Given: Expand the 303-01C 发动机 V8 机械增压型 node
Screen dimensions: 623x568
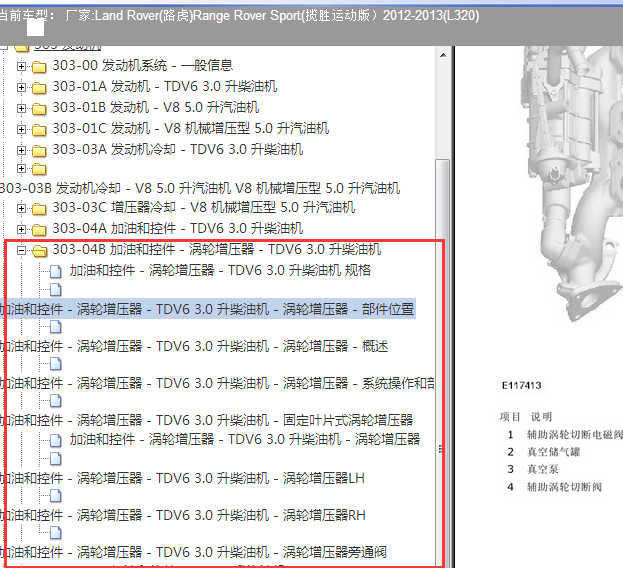Looking at the screenshot, I should point(21,129).
